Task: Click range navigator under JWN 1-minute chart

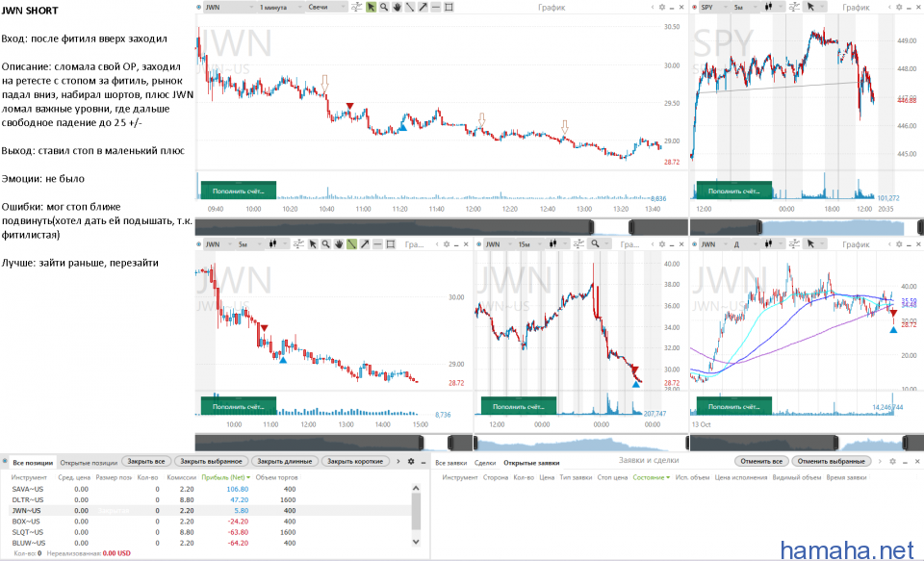Action: (442, 227)
